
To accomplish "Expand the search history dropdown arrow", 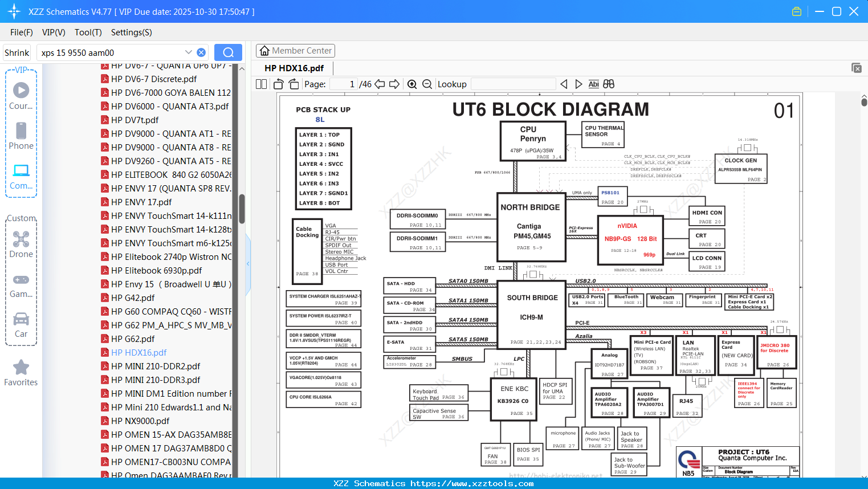I will click(x=189, y=52).
